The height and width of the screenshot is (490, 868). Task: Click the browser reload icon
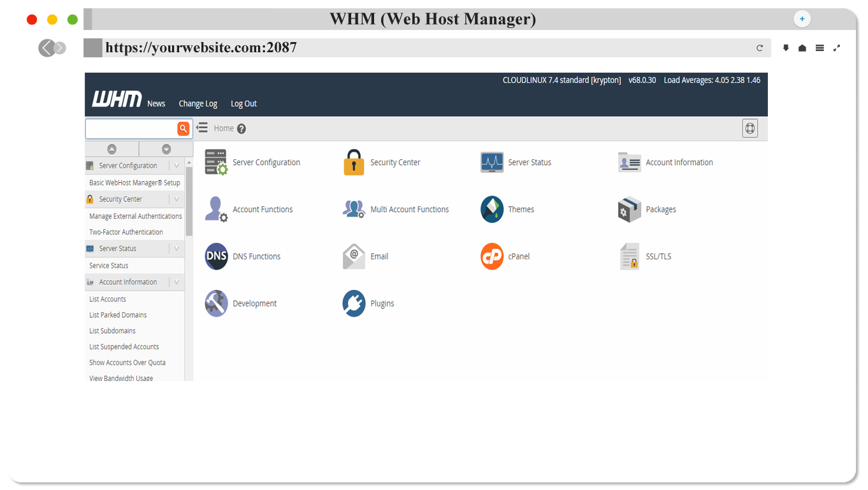tap(760, 48)
